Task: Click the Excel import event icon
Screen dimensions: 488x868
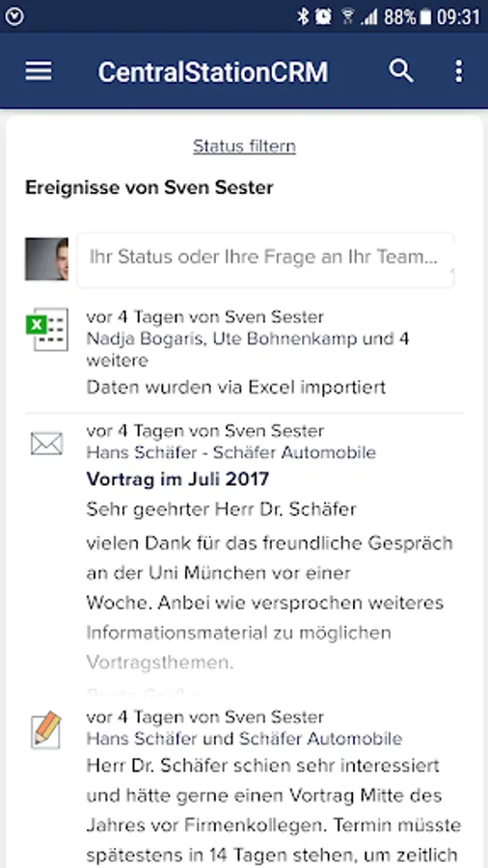Action: point(47,330)
